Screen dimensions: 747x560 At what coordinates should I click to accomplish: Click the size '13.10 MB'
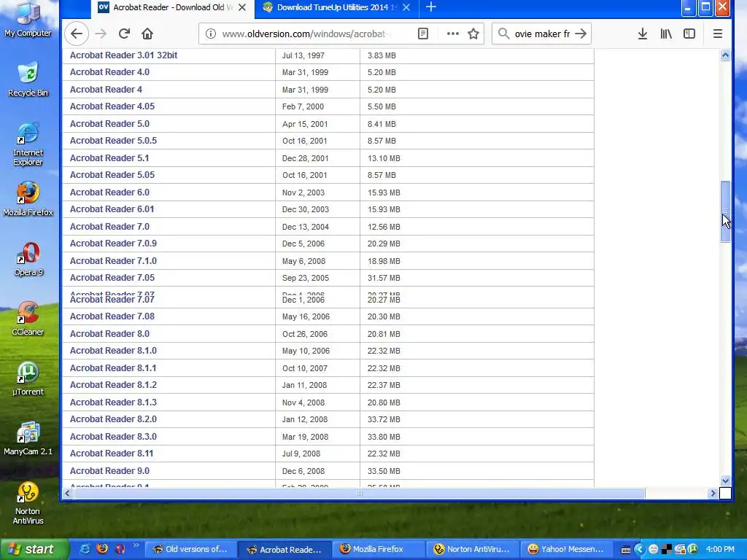pos(384,158)
